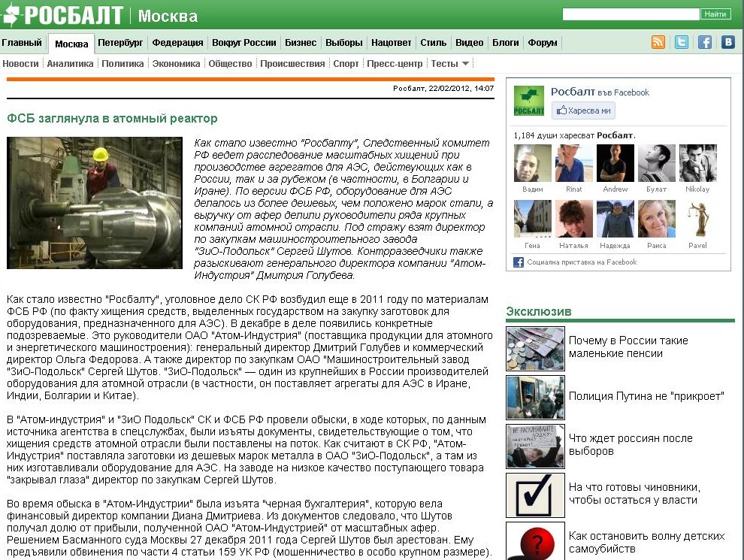Click Вадим's Facebook profile photo
This screenshot has height=560, width=744.
coord(532,163)
